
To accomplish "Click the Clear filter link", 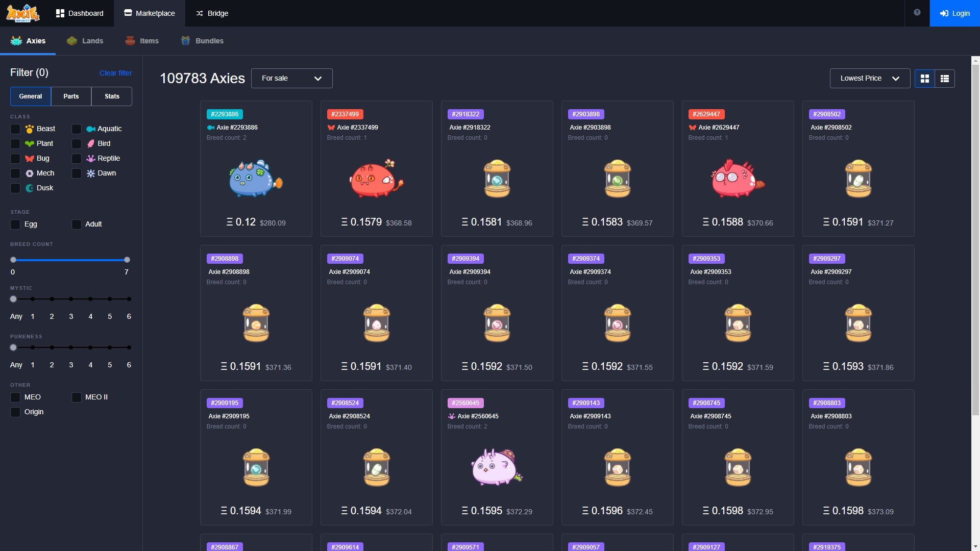I will [116, 73].
